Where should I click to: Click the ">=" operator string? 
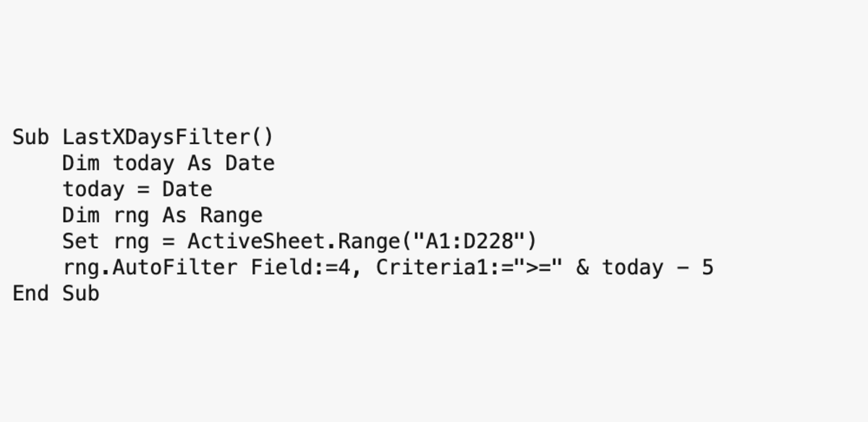pyautogui.click(x=537, y=267)
